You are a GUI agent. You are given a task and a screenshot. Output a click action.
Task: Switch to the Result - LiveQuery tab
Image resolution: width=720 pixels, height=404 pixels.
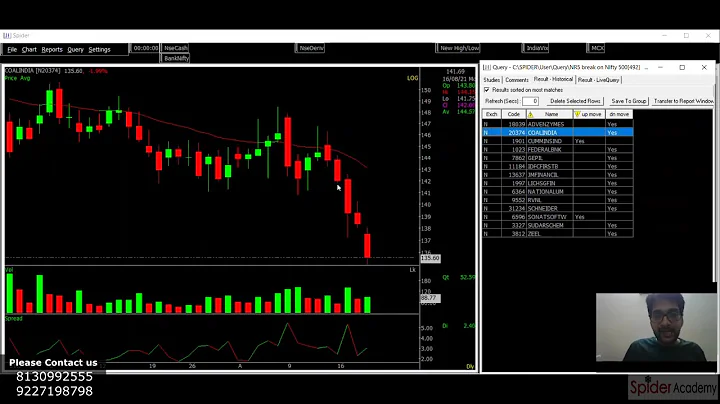[x=598, y=80]
